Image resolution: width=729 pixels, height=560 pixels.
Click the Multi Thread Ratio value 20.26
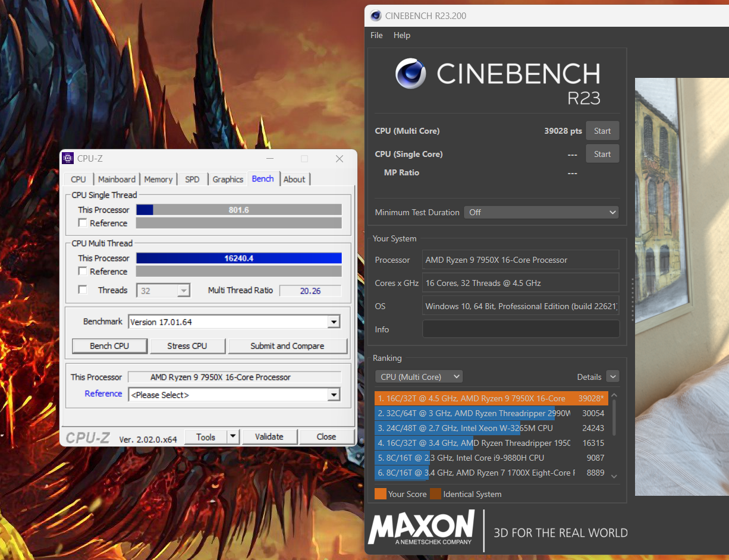pyautogui.click(x=310, y=291)
